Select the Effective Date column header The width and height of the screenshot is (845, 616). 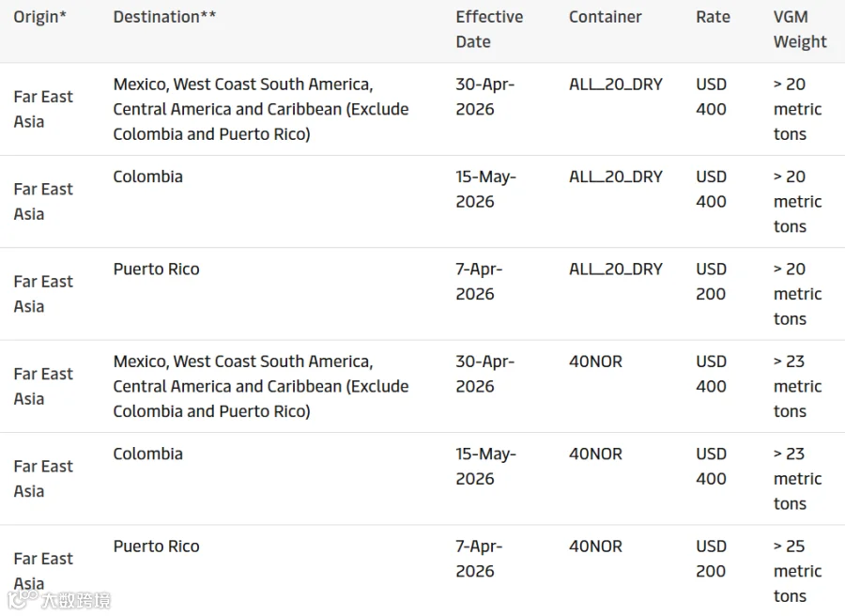point(489,29)
